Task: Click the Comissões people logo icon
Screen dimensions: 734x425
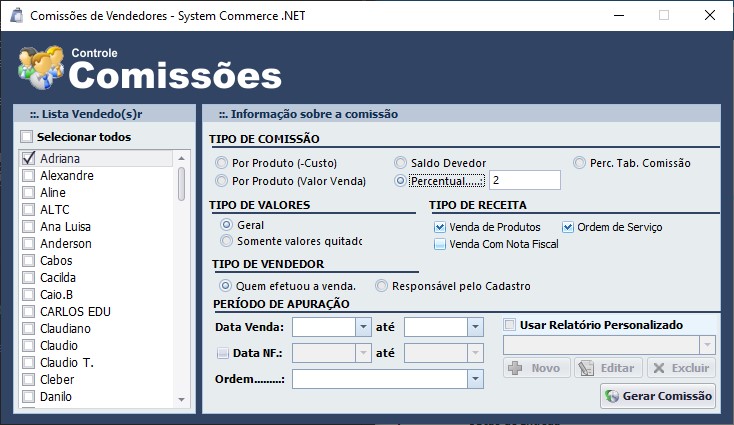Action: point(41,67)
